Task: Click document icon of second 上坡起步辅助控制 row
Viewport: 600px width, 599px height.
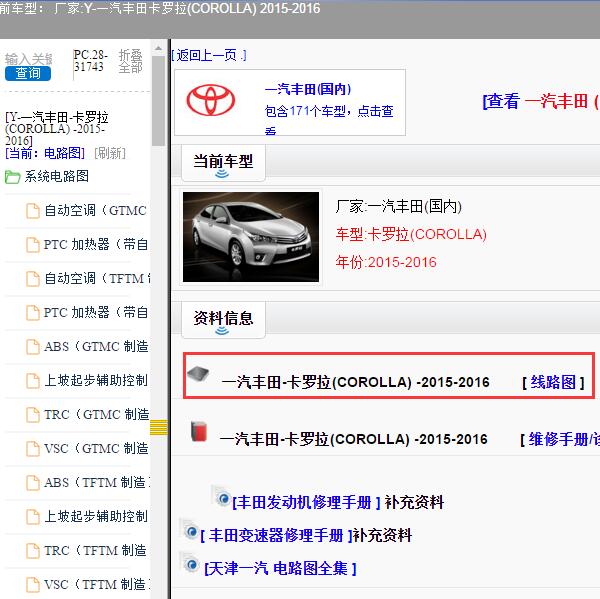Action: [x=33, y=517]
